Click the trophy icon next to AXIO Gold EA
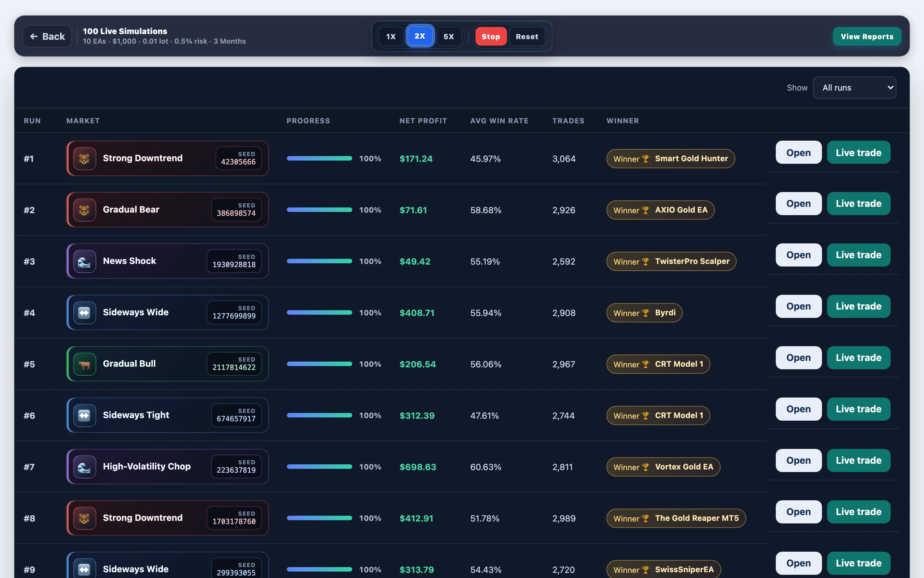This screenshot has height=578, width=924. coord(646,210)
